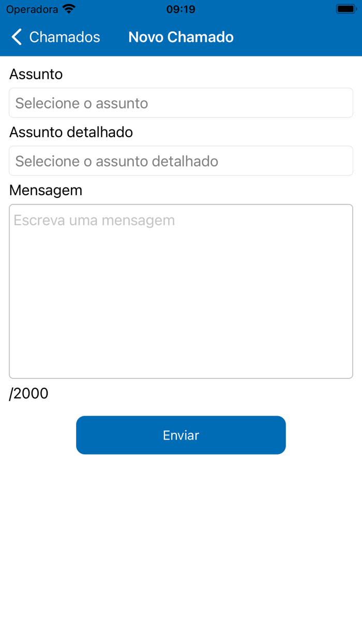Screen dimensions: 362x644
Task: Tap the Assunto detalhado field label
Action: [x=70, y=132]
